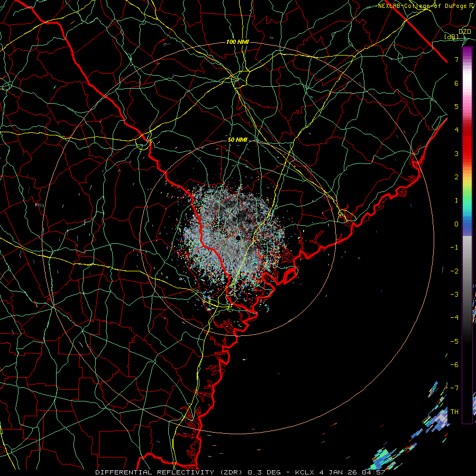Click the 6 value on the scale
The image size is (476, 476).
456,83
